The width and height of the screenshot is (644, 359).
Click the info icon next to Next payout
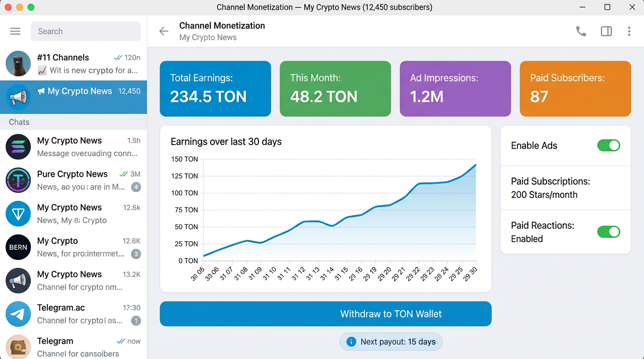351,342
